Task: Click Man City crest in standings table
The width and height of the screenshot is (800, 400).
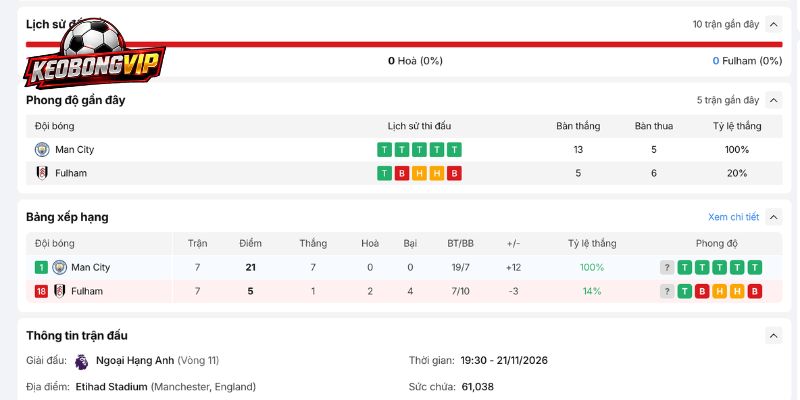Action: coord(60,267)
